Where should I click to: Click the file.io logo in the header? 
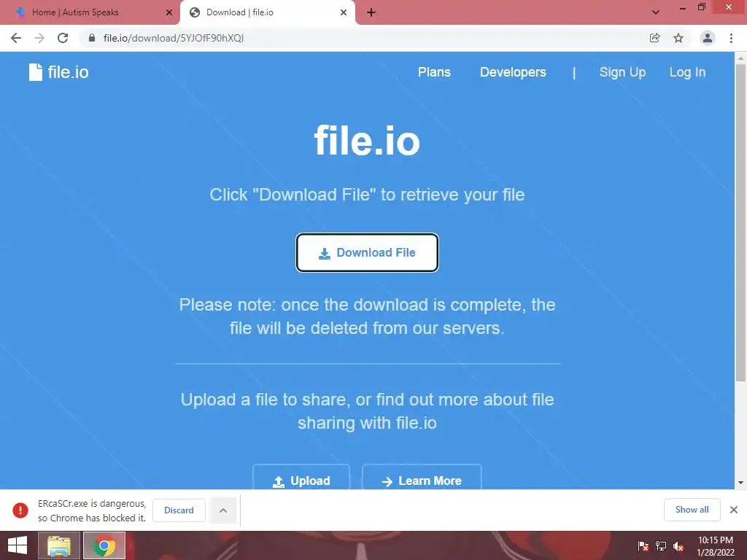click(x=58, y=72)
